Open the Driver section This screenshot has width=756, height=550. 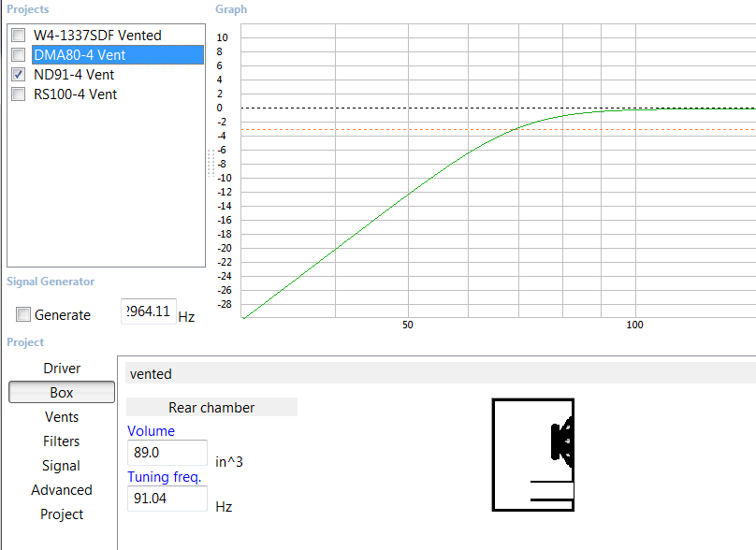pos(62,369)
